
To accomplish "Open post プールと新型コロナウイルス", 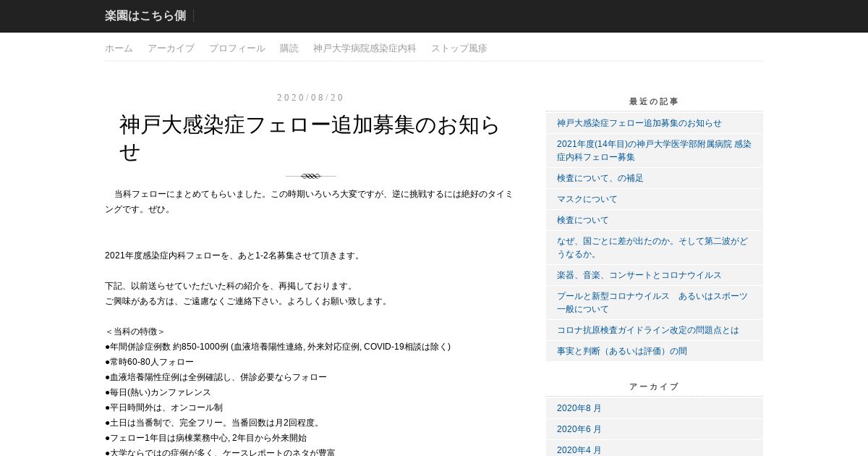I will pyautogui.click(x=652, y=303).
